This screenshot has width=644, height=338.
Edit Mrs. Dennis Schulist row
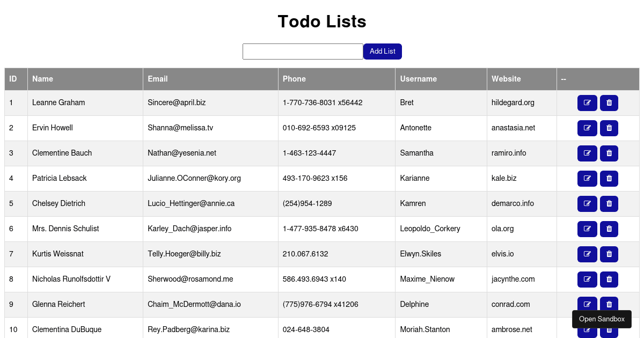click(x=587, y=229)
